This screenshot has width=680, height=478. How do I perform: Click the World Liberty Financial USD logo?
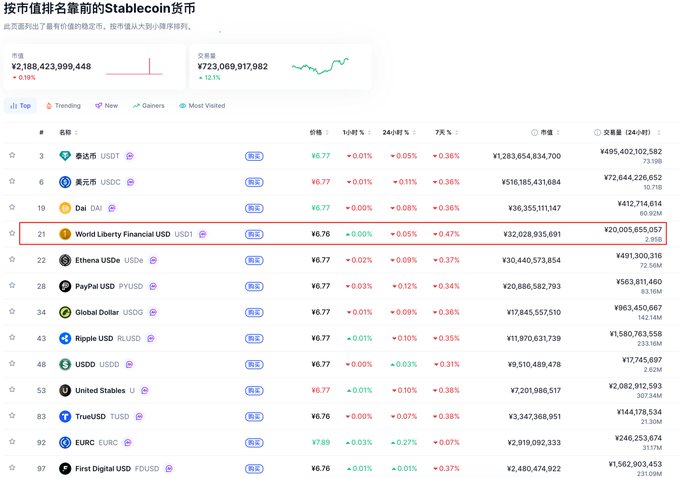(x=65, y=234)
